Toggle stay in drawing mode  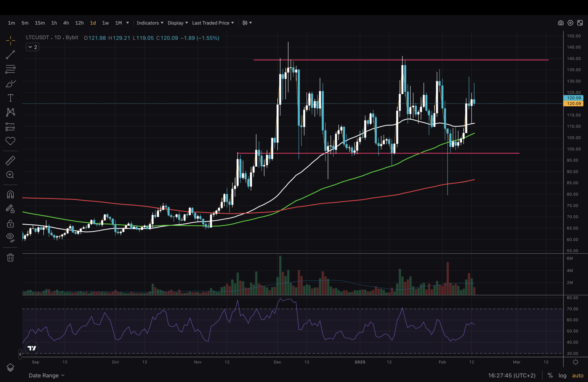pos(10,209)
